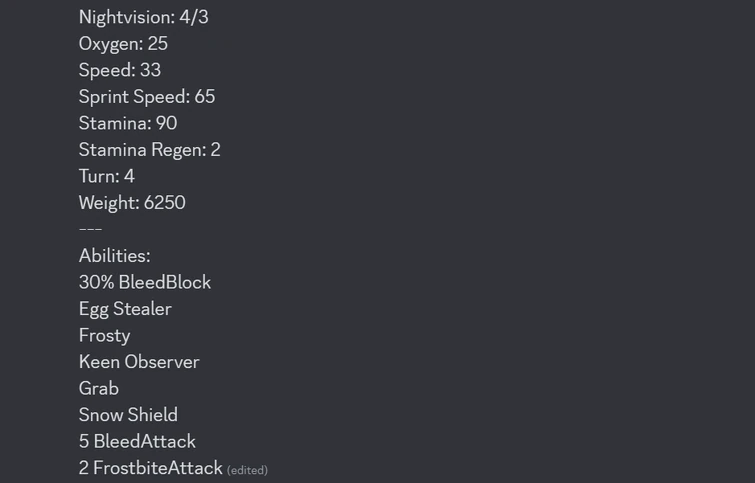Click the Oxygen: 25 text line
Image resolution: width=755 pixels, height=483 pixels.
[x=123, y=44]
